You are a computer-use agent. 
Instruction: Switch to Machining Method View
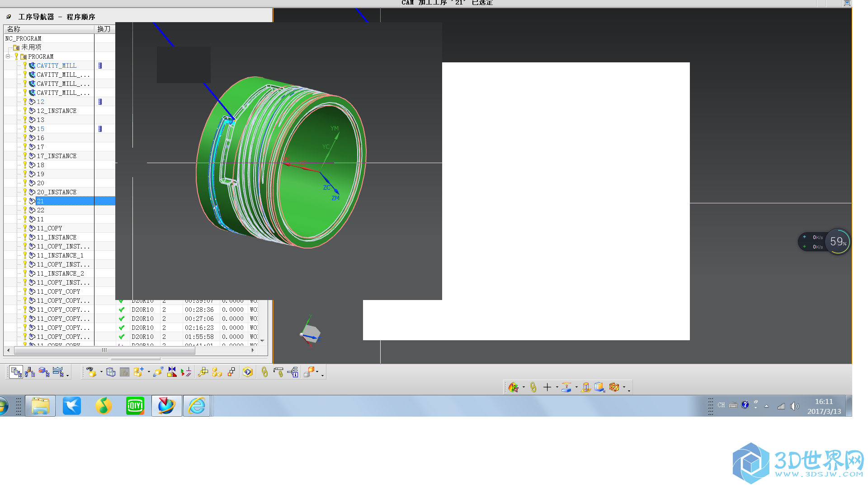point(58,372)
